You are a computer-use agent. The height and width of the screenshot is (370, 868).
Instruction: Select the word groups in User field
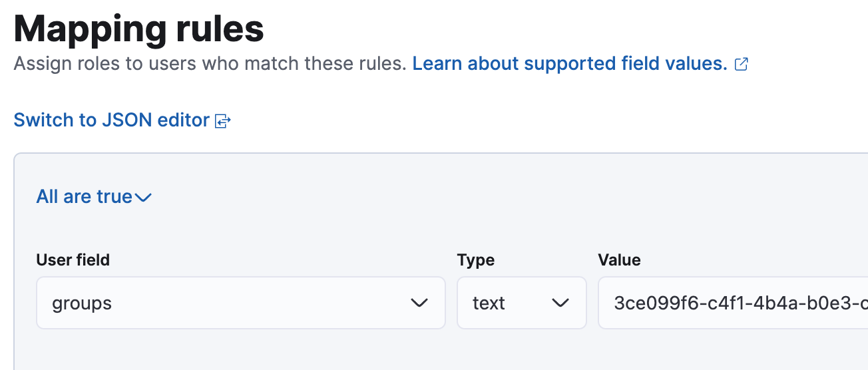click(82, 303)
